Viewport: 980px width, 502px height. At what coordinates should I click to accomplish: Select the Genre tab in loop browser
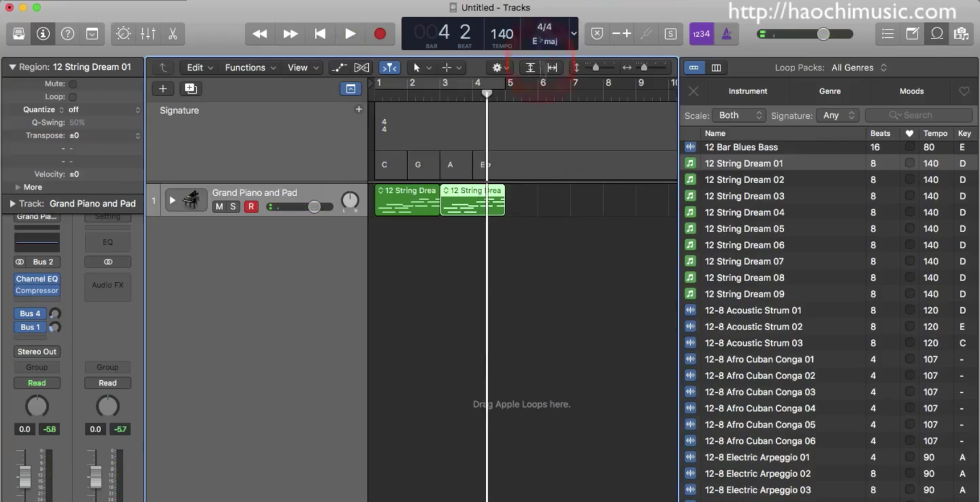[x=830, y=91]
